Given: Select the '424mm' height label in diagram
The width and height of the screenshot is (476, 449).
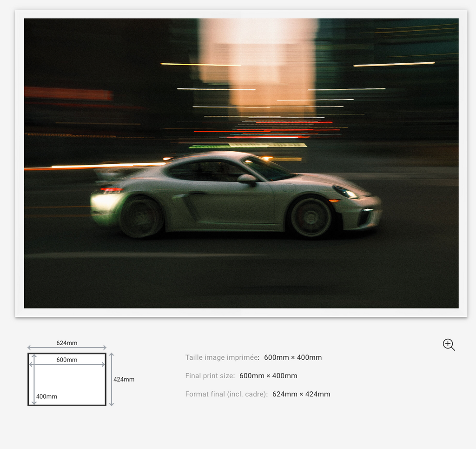Looking at the screenshot, I should tap(124, 379).
